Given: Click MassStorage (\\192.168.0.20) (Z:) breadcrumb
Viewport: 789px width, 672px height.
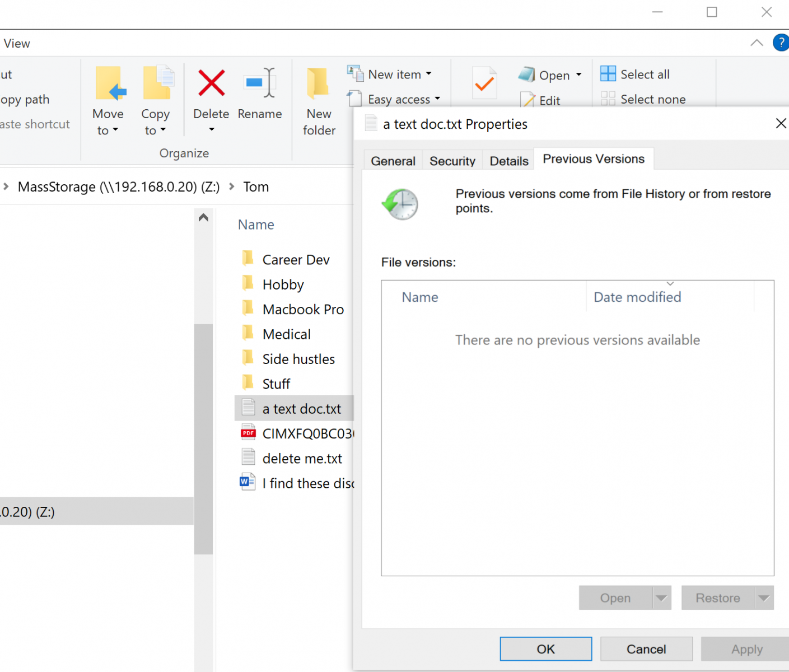Looking at the screenshot, I should 119,186.
